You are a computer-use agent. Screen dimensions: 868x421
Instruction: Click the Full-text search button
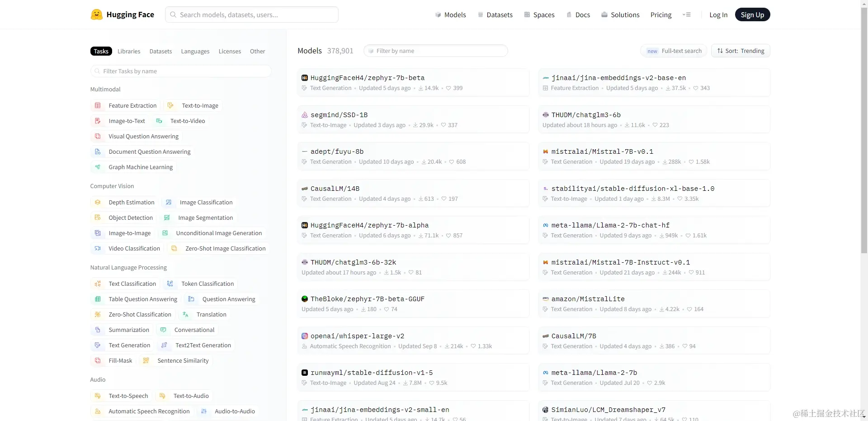point(674,51)
